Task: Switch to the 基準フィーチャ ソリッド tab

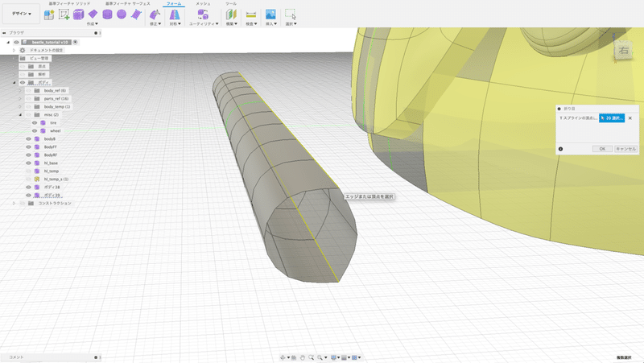Action: [x=69, y=3]
